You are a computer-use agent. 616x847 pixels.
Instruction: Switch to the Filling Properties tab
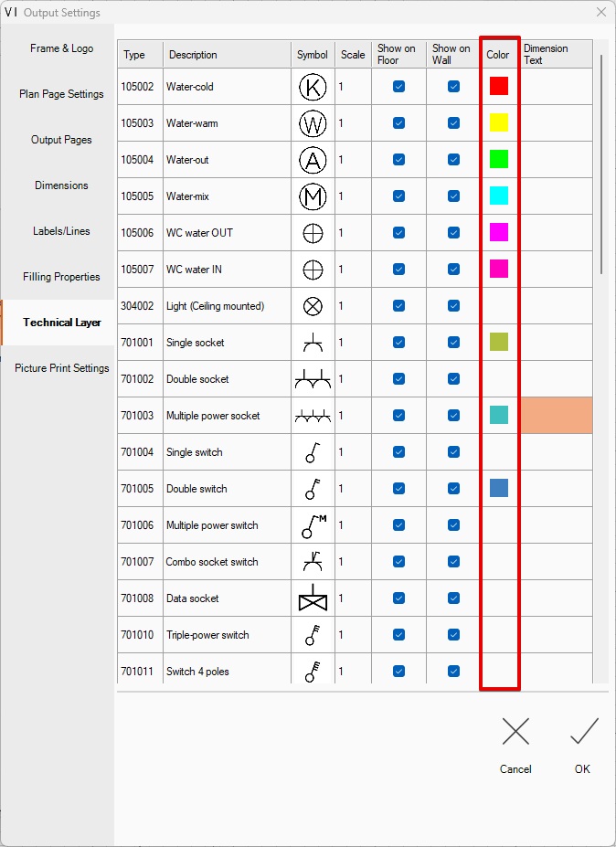(x=62, y=277)
